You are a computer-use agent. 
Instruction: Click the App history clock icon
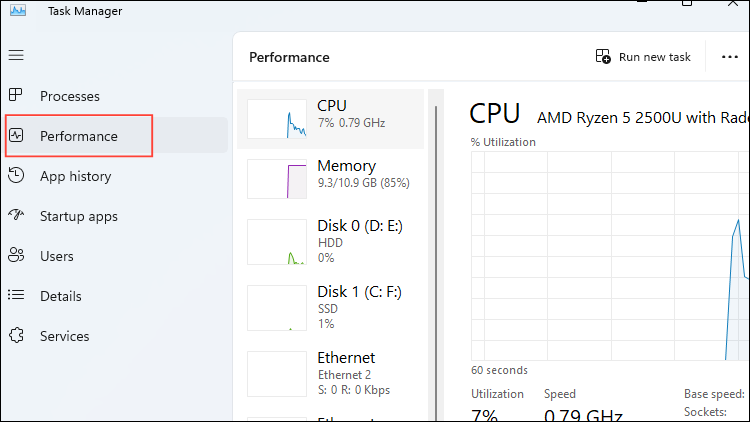tap(15, 176)
